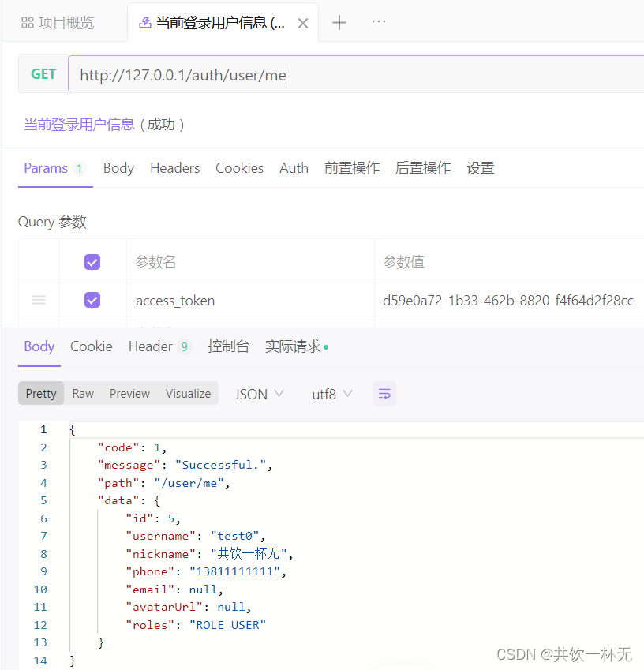Close the 当前登录用户信息 tab
The width and height of the screenshot is (644, 670).
click(303, 23)
